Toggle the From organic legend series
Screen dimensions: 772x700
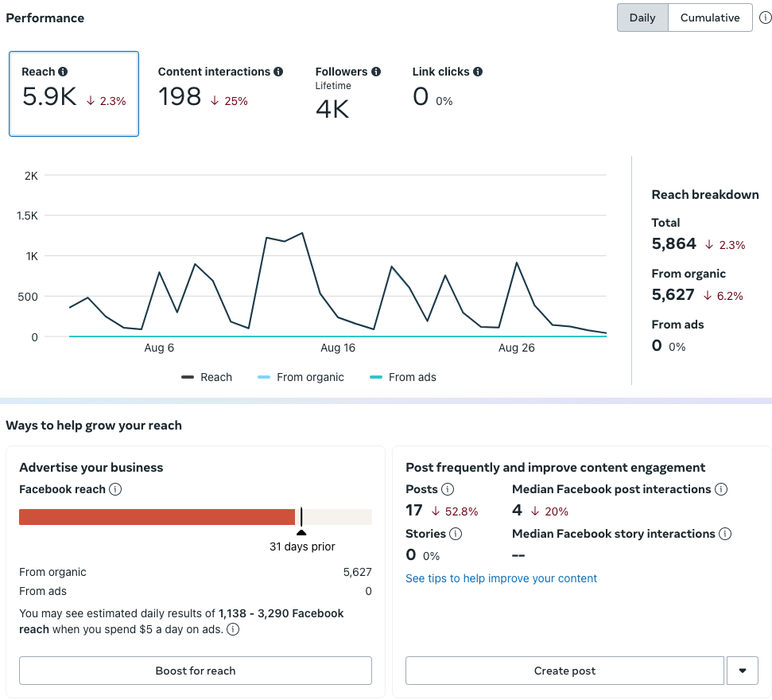[x=301, y=377]
